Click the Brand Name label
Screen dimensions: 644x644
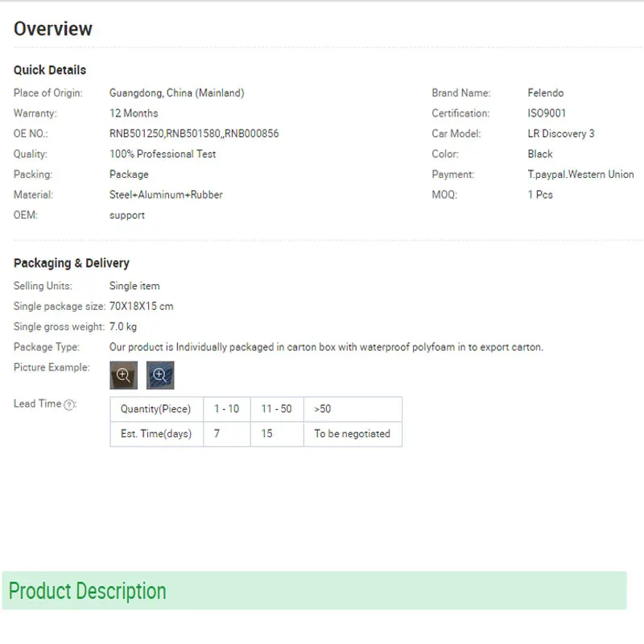(x=461, y=93)
